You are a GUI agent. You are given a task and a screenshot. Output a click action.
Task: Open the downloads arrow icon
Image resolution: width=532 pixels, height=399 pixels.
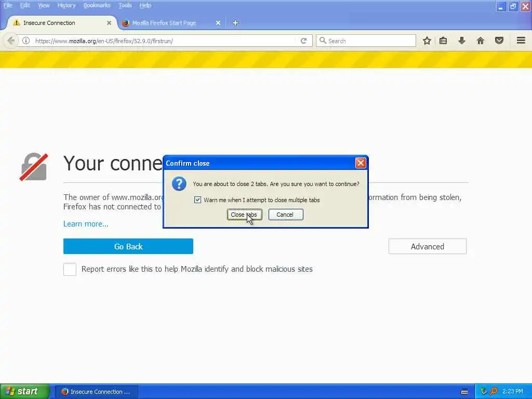[461, 41]
